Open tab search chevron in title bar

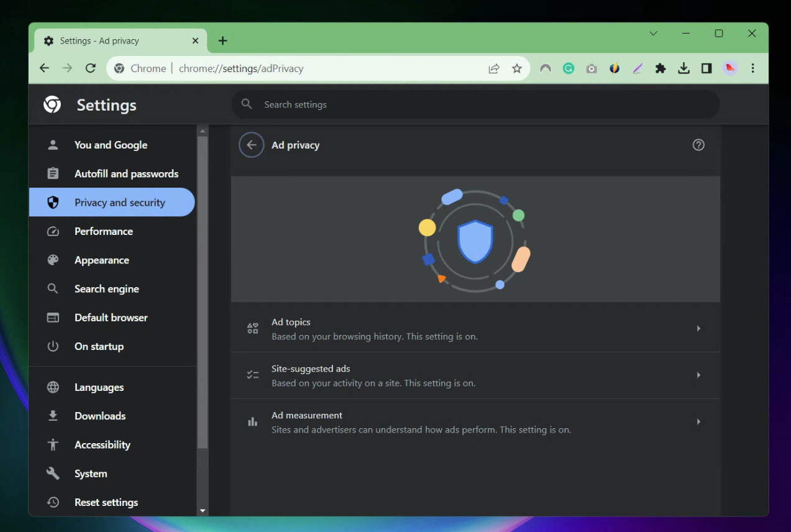coord(654,34)
